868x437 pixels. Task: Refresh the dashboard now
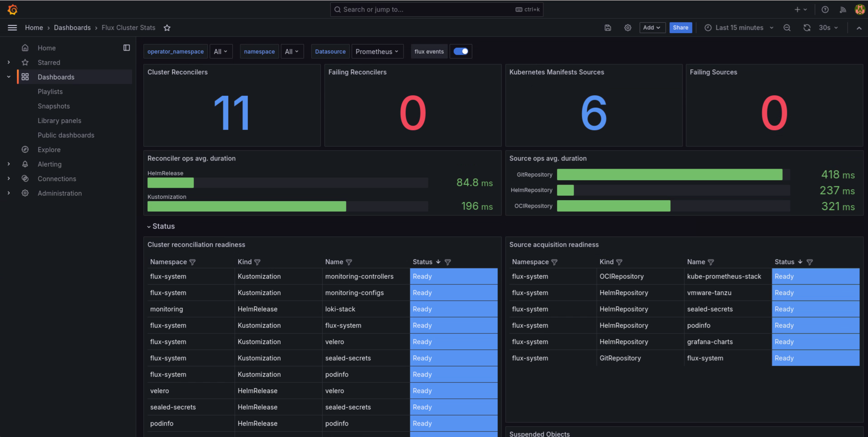tap(807, 28)
